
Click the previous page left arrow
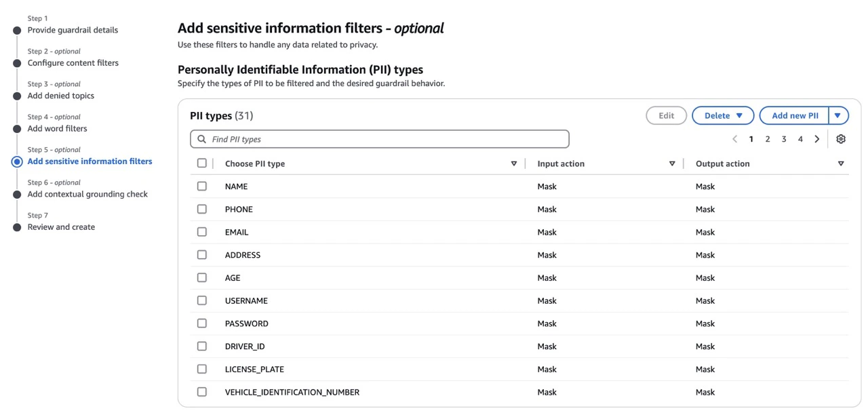[x=734, y=138]
